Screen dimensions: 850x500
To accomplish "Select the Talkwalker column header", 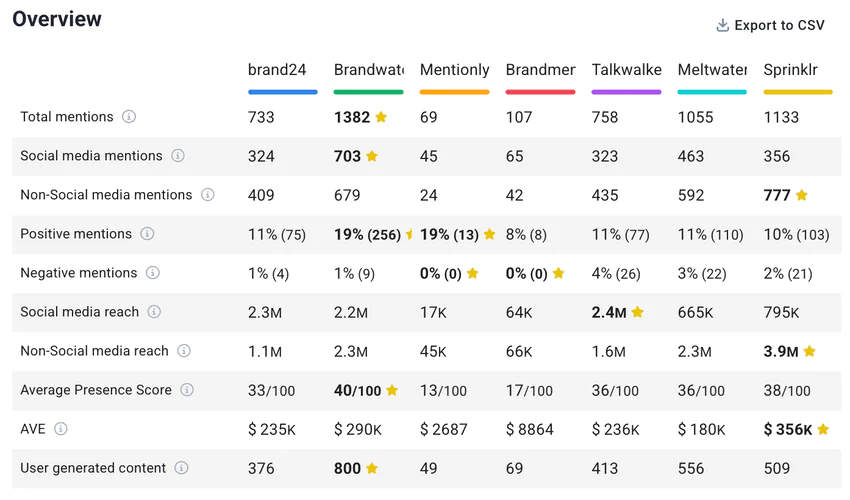I will point(626,70).
